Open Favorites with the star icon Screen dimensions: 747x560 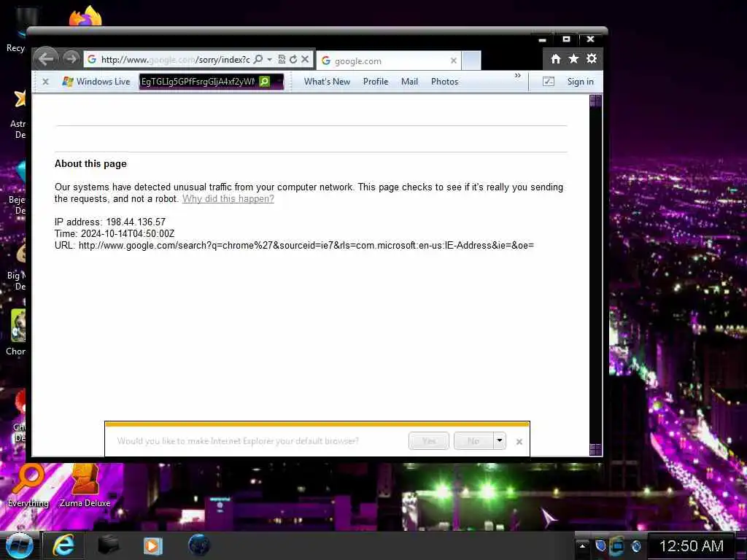tap(573, 58)
